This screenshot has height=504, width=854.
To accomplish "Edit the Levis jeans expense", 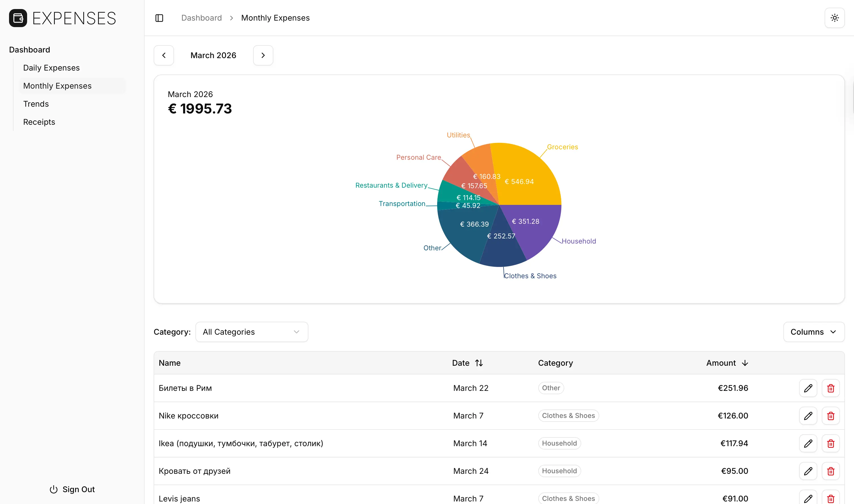I will tap(808, 498).
